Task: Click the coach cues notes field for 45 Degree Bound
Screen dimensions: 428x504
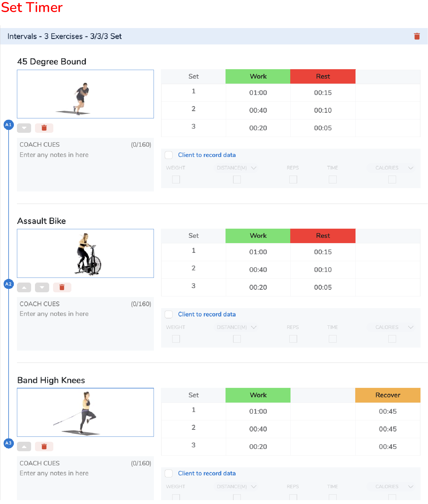Action: (x=85, y=165)
